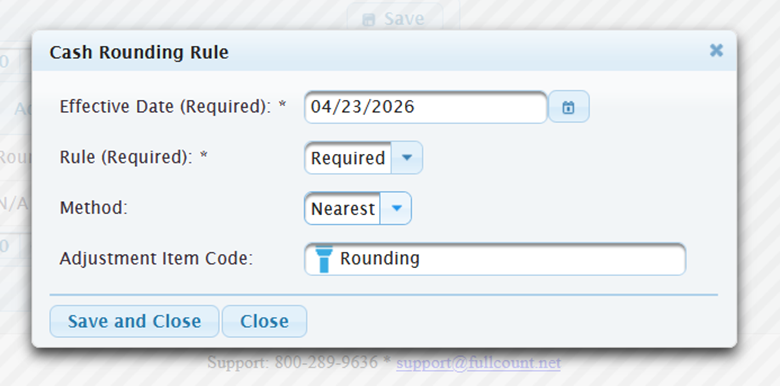Expand the Method dropdown arrow
The width and height of the screenshot is (780, 386).
[396, 208]
